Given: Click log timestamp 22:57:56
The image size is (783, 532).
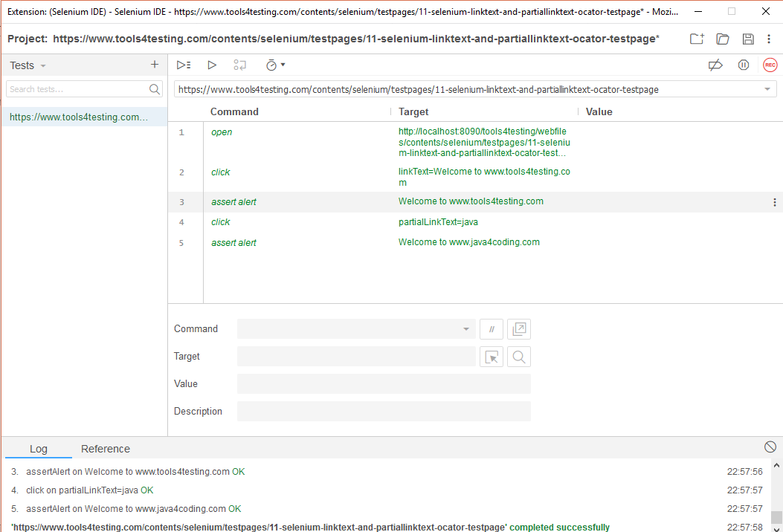Looking at the screenshot, I should (x=744, y=472).
